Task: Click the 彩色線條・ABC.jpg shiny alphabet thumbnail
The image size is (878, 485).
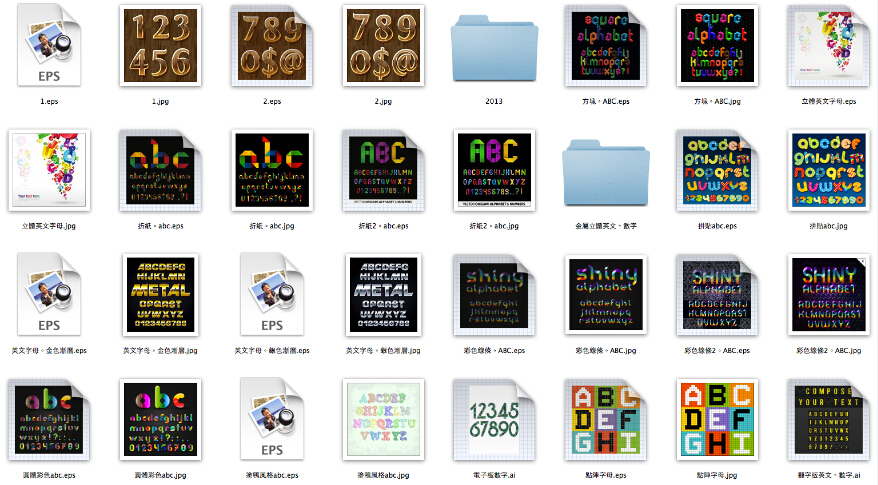Action: click(606, 295)
